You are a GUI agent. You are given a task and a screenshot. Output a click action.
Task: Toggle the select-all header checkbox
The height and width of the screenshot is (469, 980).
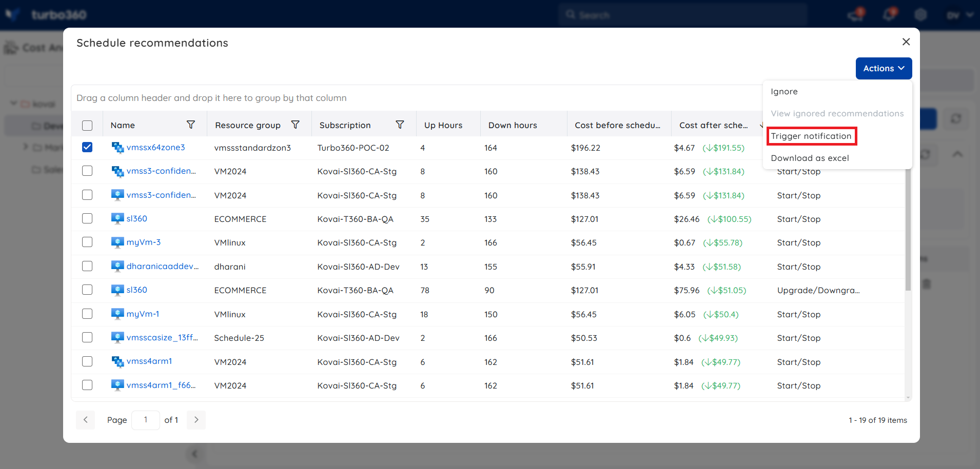coord(87,126)
